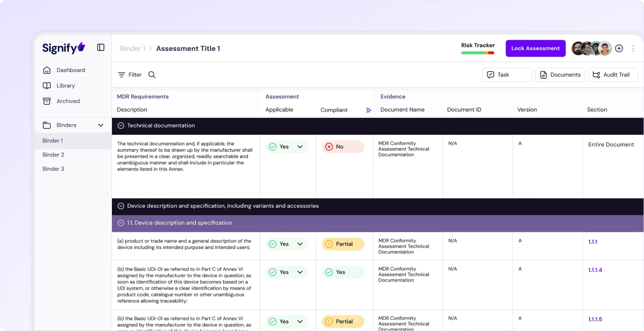The image size is (644, 331).
Task: Click the Assessment Title 1 heading
Action: [x=188, y=48]
